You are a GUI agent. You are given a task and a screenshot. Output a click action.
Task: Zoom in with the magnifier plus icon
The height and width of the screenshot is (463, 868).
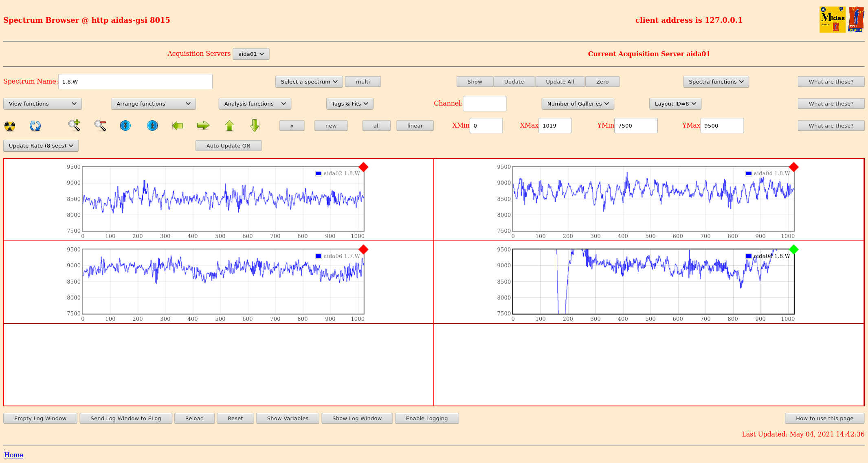point(74,126)
